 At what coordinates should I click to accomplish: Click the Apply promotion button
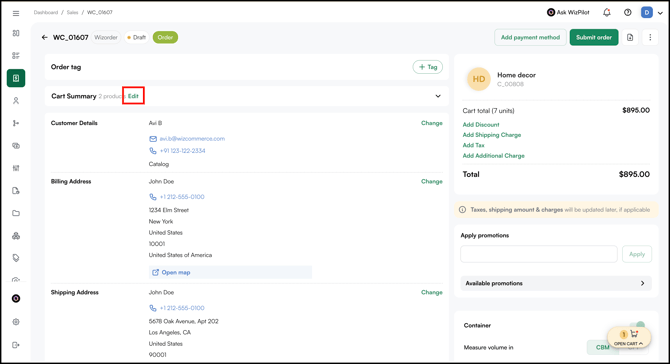coord(637,254)
